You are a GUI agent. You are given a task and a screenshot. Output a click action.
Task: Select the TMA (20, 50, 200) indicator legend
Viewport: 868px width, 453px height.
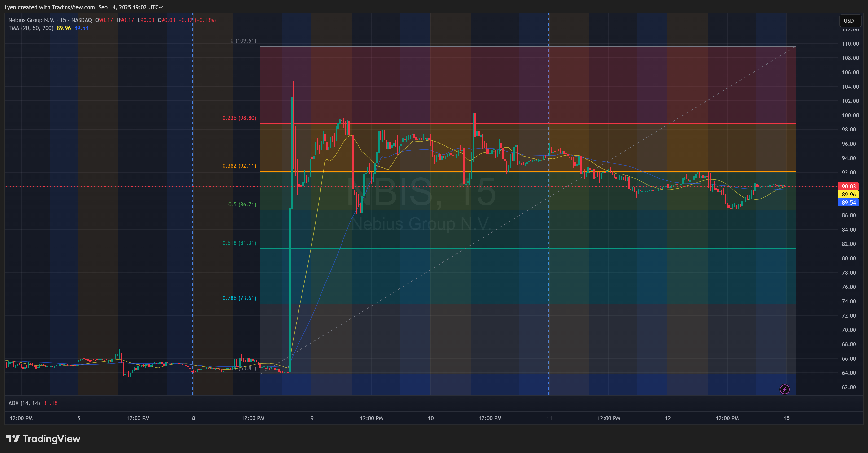point(31,28)
